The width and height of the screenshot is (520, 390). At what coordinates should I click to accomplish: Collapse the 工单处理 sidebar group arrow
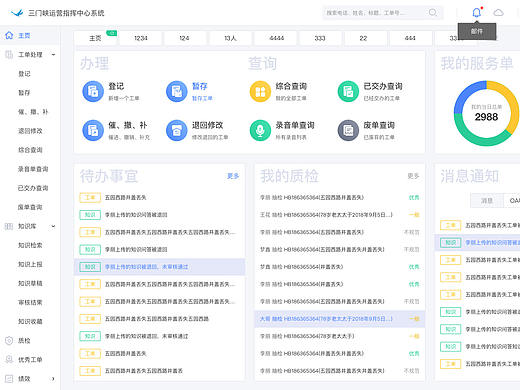point(54,54)
